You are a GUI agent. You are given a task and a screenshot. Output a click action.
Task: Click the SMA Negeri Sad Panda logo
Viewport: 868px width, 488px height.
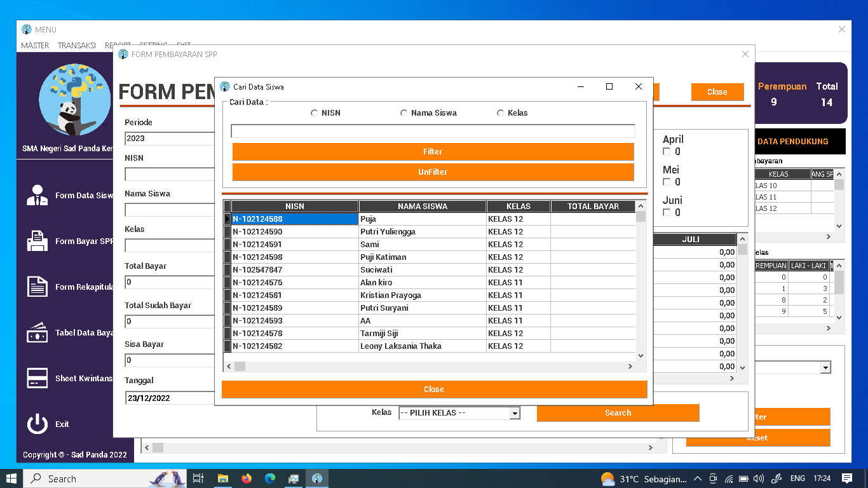74,100
